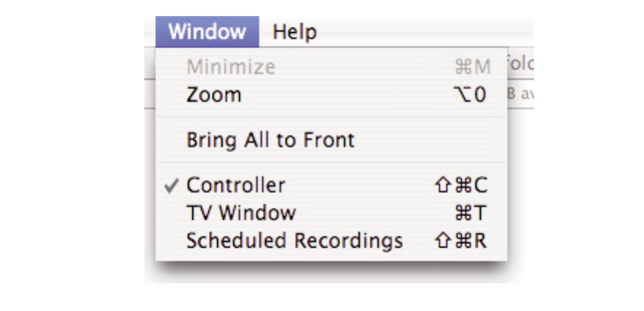This screenshot has width=644, height=311.
Task: Choose Zoom from the Window menu
Action: (213, 95)
